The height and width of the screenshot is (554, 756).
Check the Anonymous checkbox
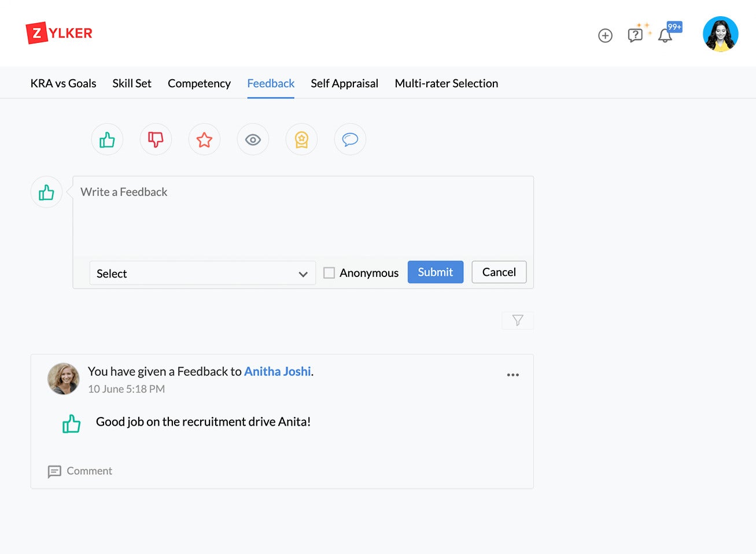329,273
